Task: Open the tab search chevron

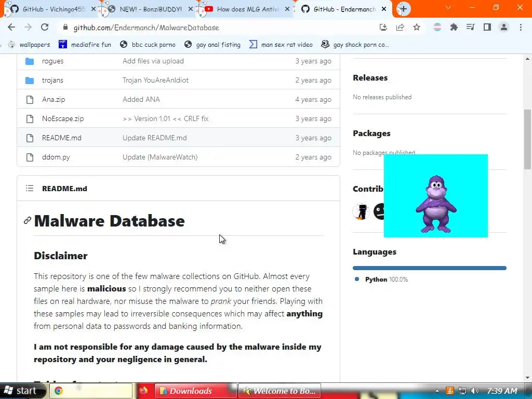Action: coord(448,7)
